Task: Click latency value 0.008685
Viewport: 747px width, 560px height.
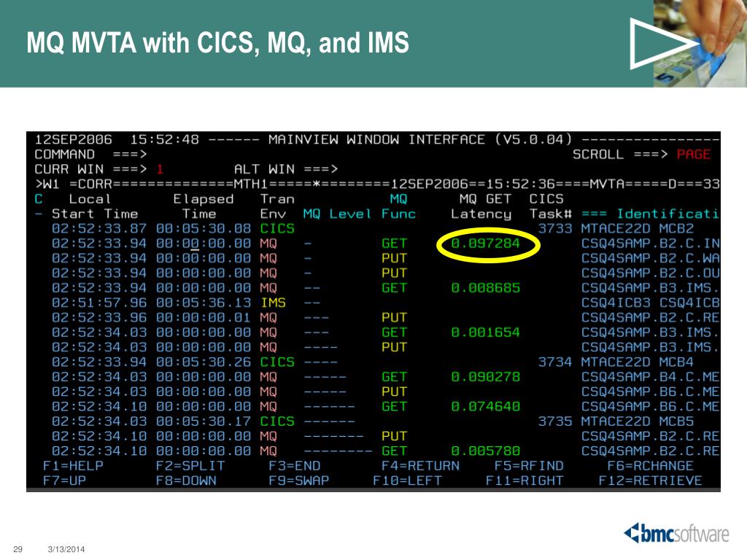Action: point(485,287)
